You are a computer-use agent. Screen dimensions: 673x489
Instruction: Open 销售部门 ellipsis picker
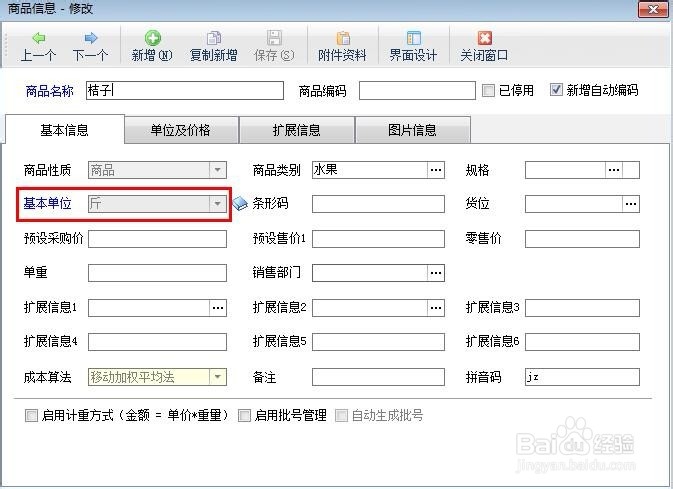click(x=436, y=273)
